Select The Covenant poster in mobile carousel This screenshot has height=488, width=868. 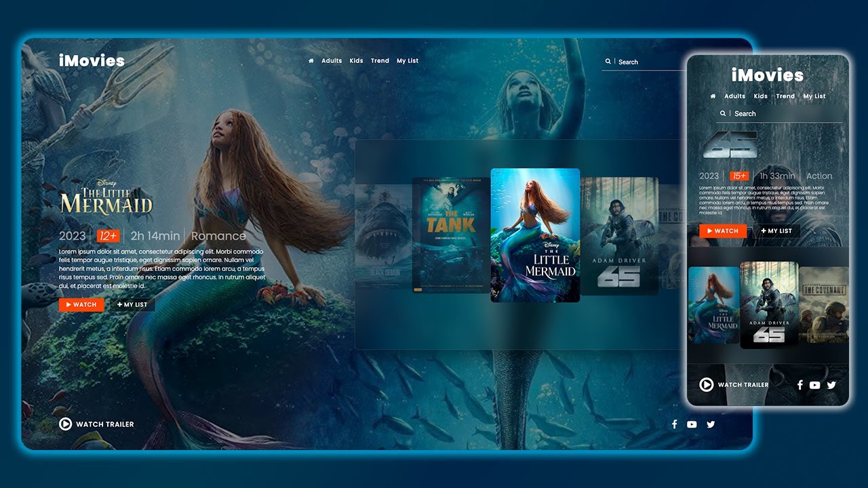(823, 305)
